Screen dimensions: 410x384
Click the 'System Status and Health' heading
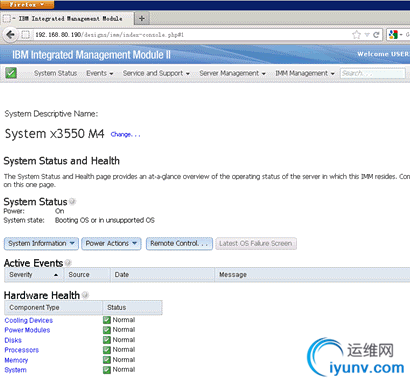(x=62, y=161)
